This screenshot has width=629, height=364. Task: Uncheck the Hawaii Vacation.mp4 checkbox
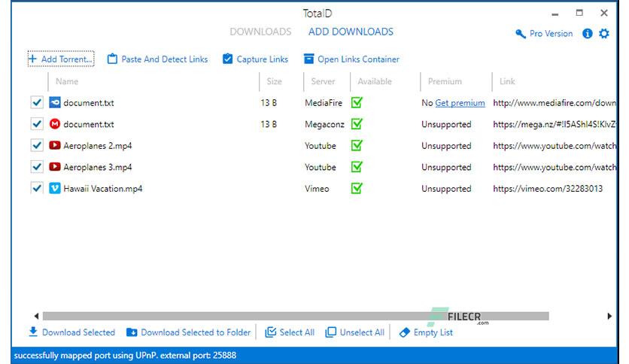click(x=37, y=188)
